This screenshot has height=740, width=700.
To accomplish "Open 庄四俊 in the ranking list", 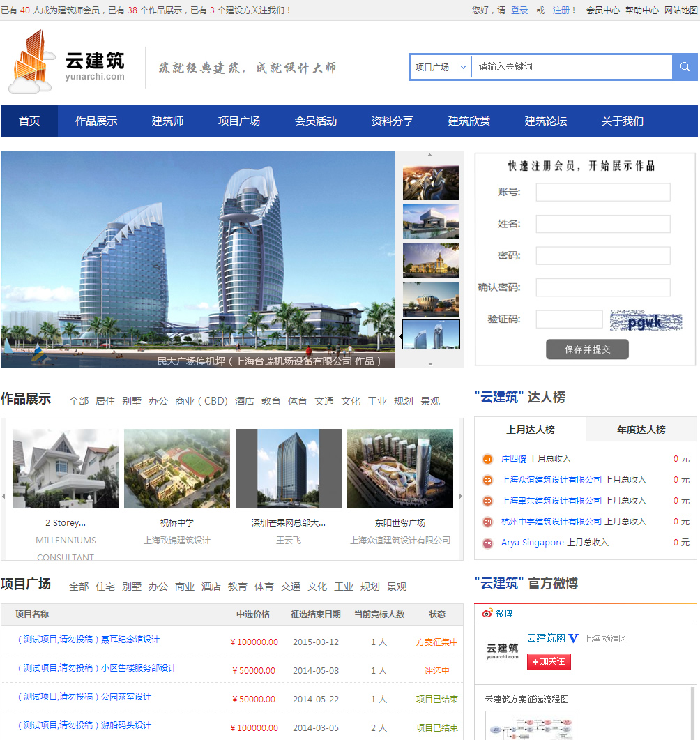I will pos(514,459).
